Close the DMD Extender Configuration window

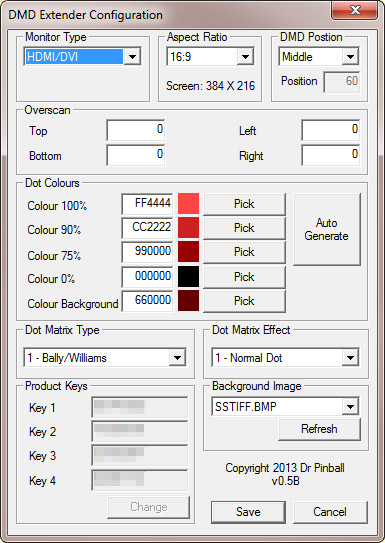click(355, 10)
